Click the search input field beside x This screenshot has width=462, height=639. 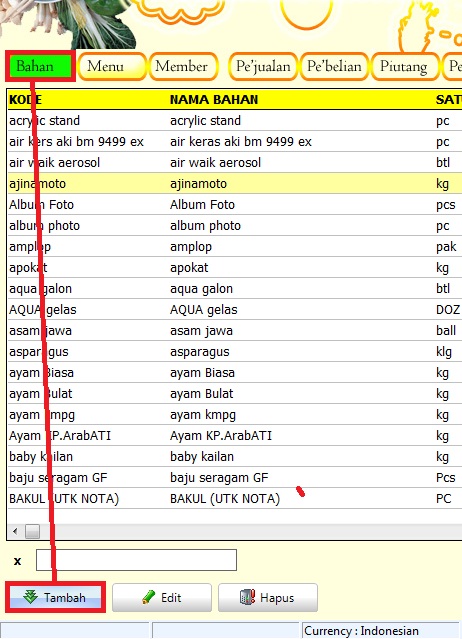(x=136, y=560)
